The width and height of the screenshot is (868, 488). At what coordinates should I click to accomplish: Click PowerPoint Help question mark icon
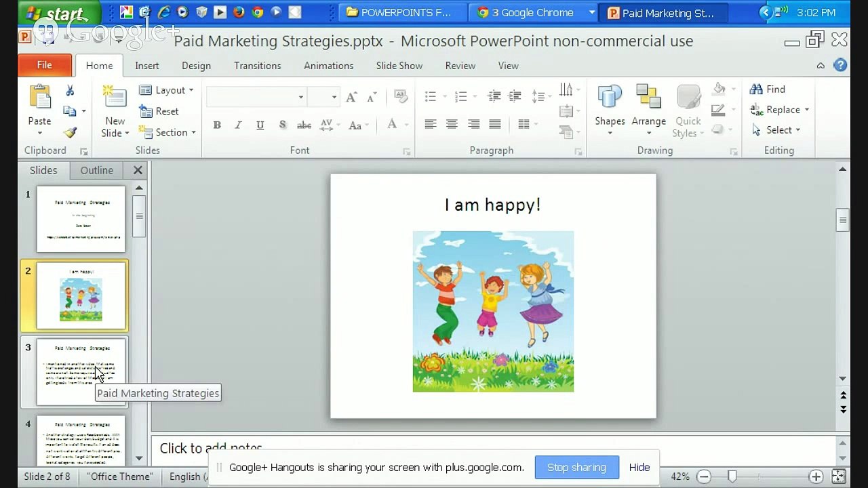click(x=840, y=65)
